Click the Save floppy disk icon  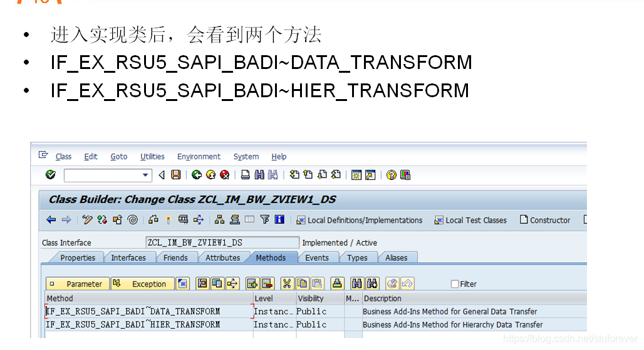pos(176,175)
